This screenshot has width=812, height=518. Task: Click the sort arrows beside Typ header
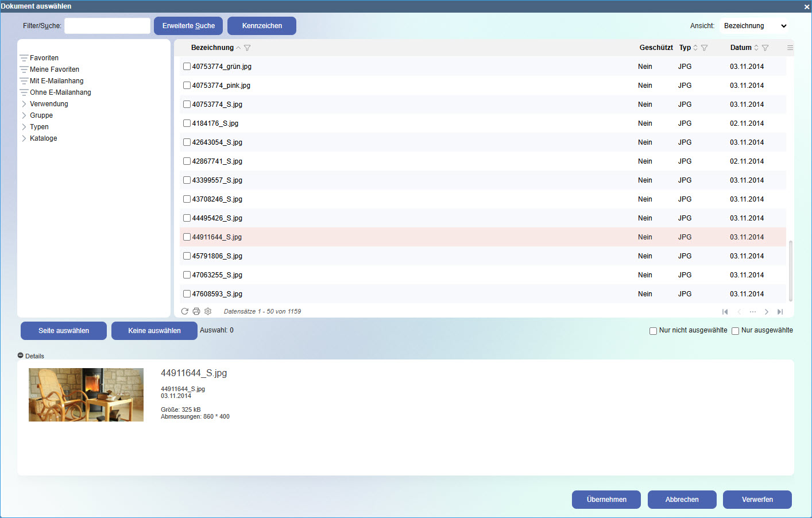coord(695,48)
